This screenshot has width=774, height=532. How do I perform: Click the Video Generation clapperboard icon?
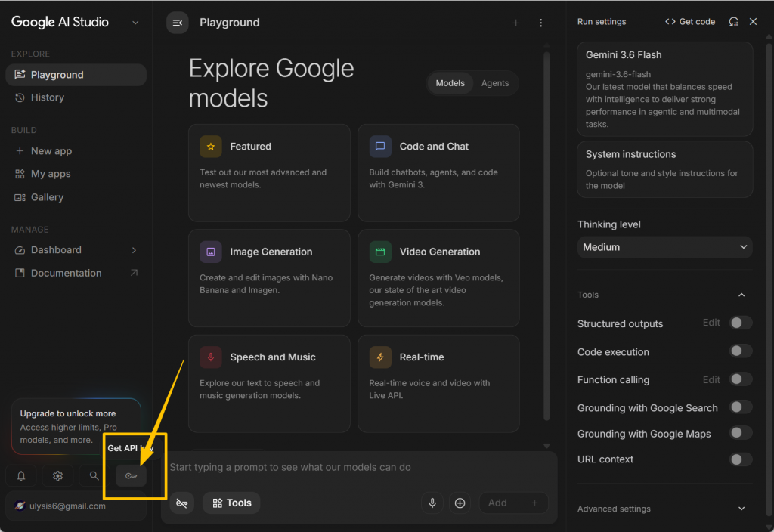pyautogui.click(x=380, y=252)
